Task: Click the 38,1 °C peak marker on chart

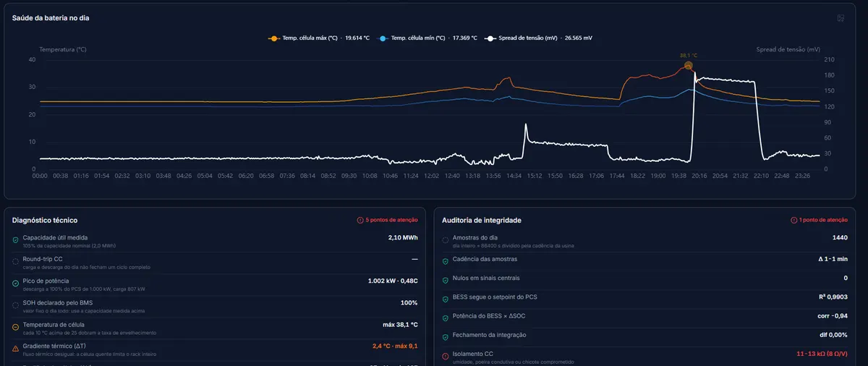Action: (688, 66)
